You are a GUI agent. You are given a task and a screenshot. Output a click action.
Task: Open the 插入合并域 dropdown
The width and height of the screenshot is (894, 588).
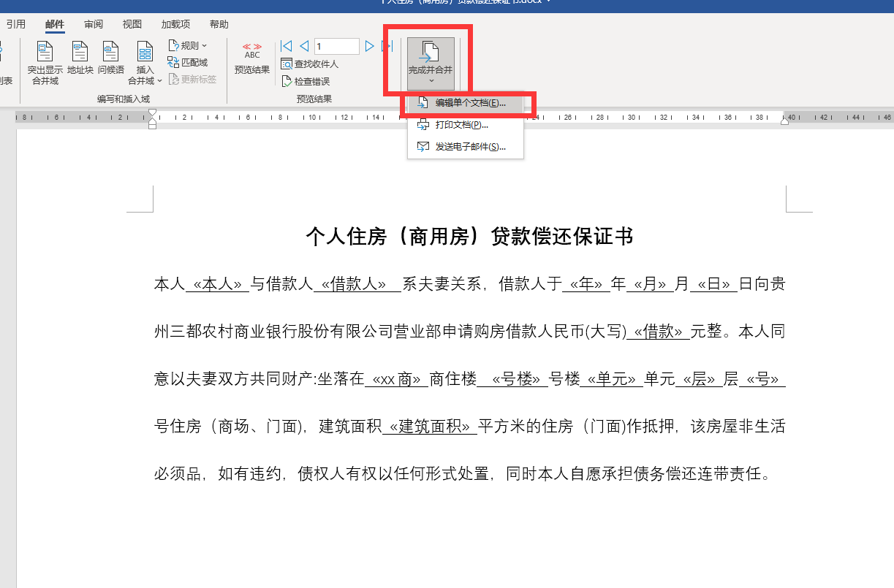point(145,63)
